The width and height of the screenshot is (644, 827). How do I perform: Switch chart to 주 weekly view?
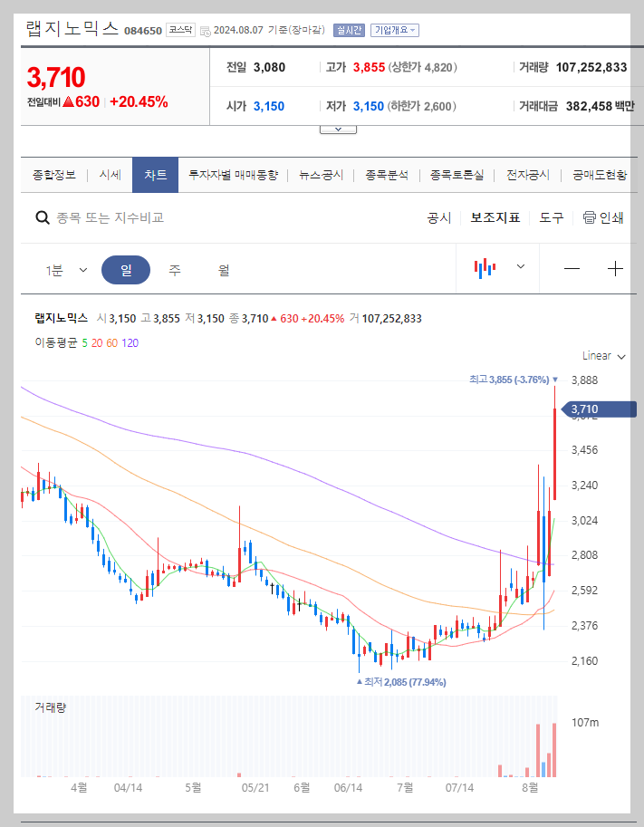point(174,270)
